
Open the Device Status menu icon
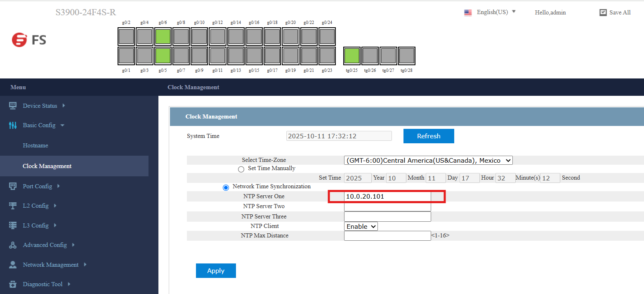[x=12, y=105]
